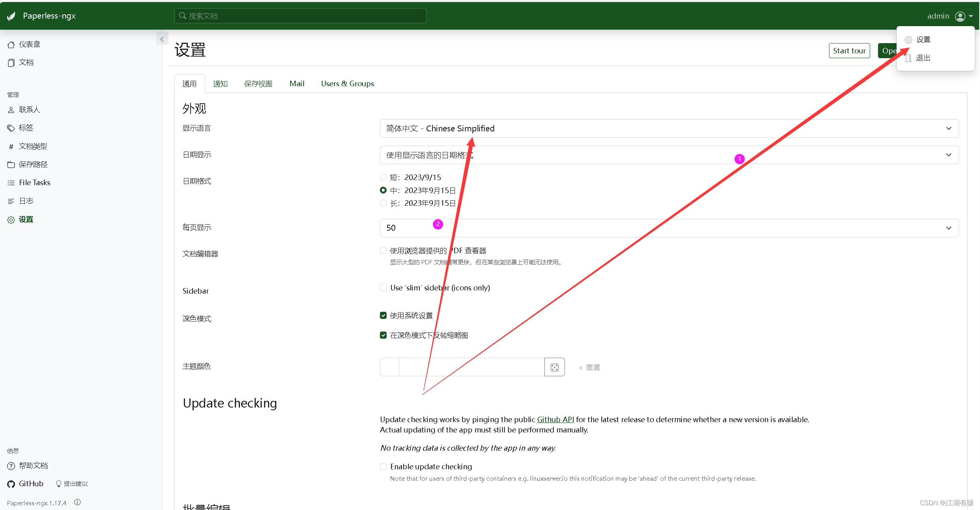
Task: Click the 保存路径 storage path icon
Action: click(12, 164)
